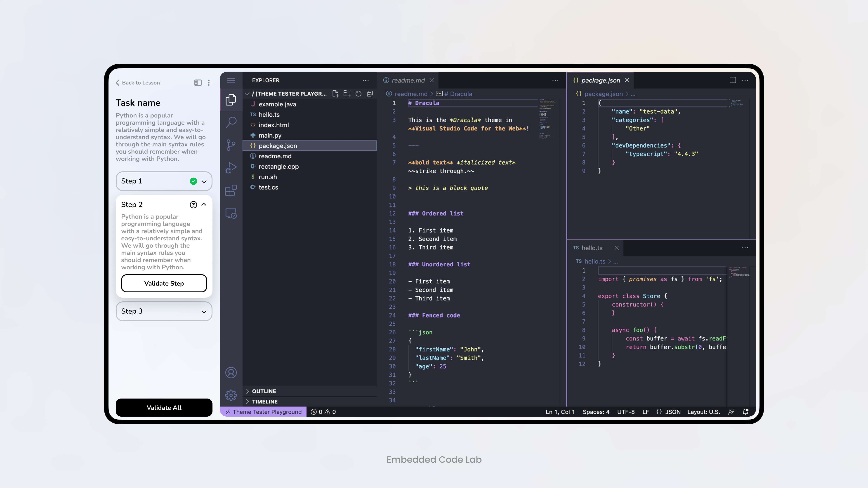Collapse the Step 2 section
Viewport: 868px width, 488px height.
[x=204, y=204]
